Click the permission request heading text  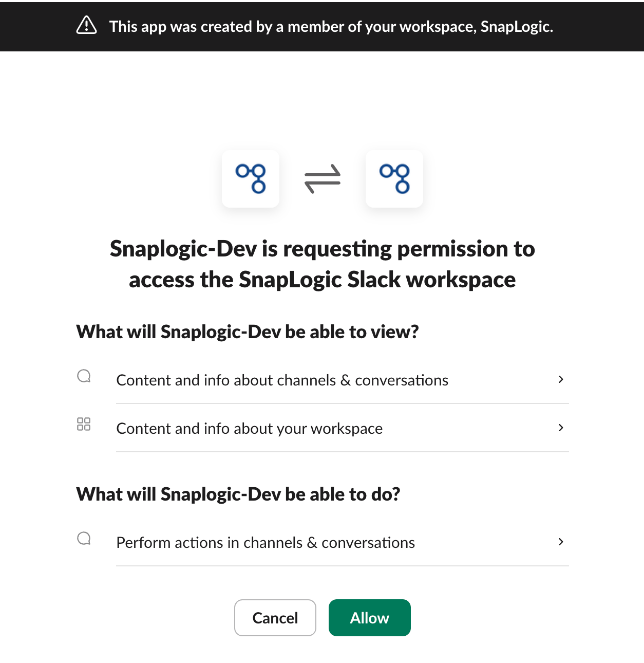click(323, 264)
